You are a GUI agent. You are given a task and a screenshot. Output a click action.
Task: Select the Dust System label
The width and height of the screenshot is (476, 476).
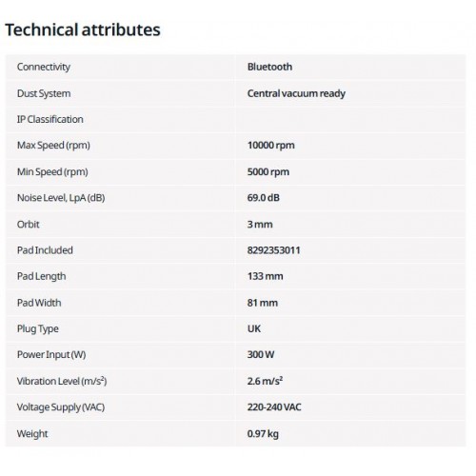coord(44,93)
